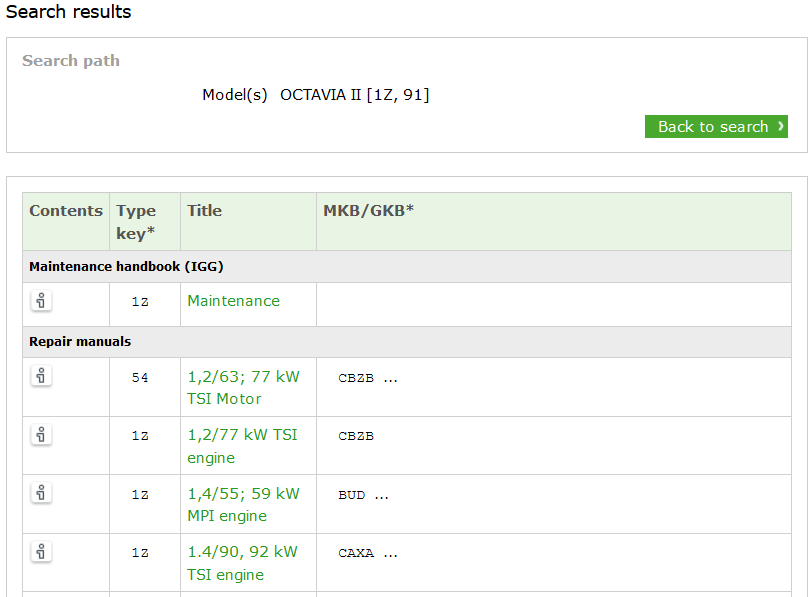Open the 1,2/77 kW TSI engine manual
811x597 pixels.
[x=242, y=446]
